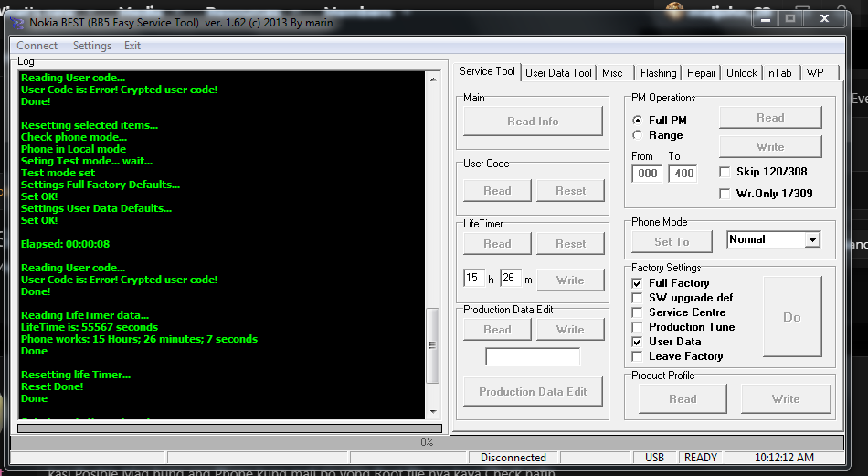
Task: Click the LifeTimer minutes field
Action: [x=511, y=278]
